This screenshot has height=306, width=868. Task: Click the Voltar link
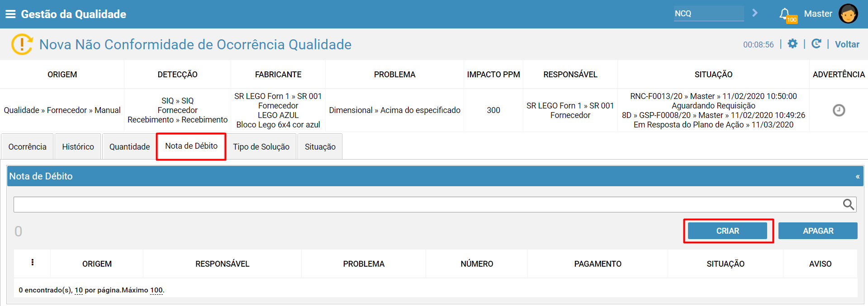[847, 44]
